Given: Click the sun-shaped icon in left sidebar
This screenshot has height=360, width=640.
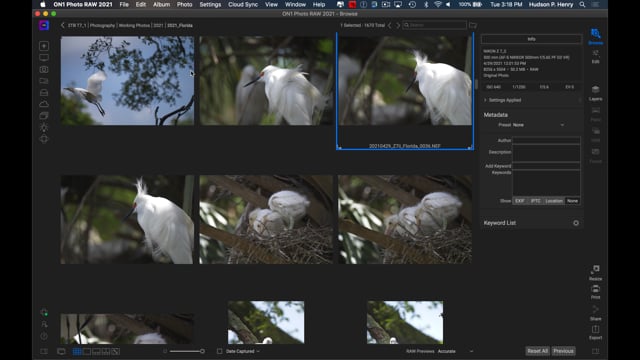Looking at the screenshot, I should (x=44, y=127).
